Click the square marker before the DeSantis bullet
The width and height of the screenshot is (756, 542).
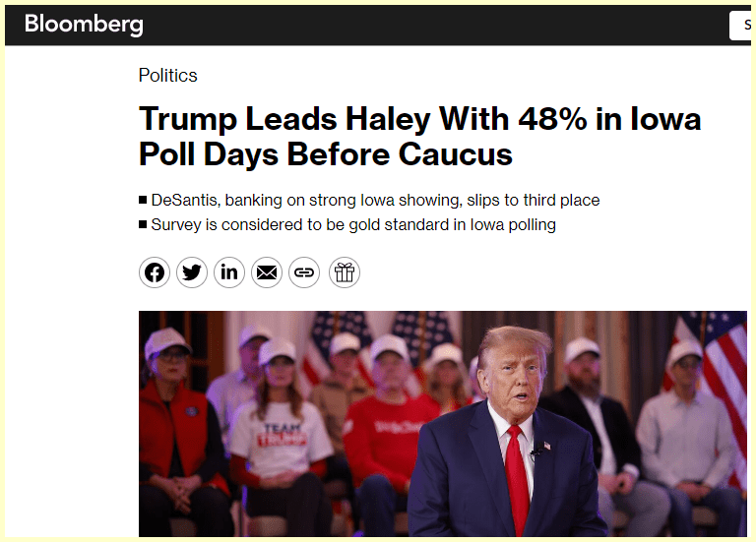[x=144, y=201]
